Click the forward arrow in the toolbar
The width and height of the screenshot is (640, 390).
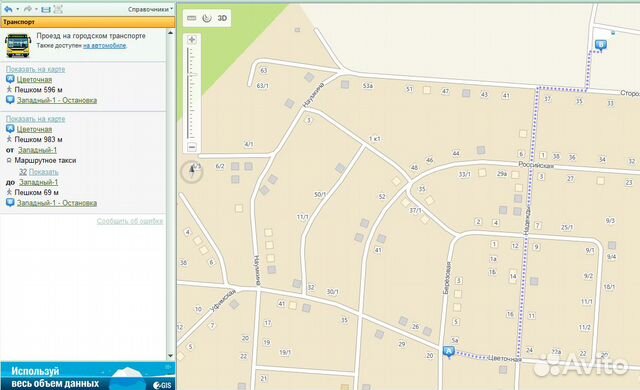pos(27,9)
